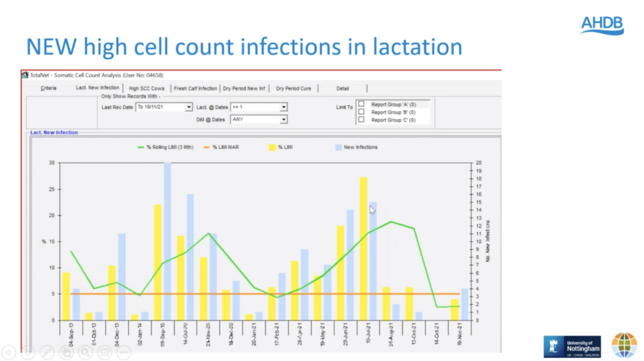Enable Report Group 'A' checkbox
This screenshot has height=361, width=644.
361,104
